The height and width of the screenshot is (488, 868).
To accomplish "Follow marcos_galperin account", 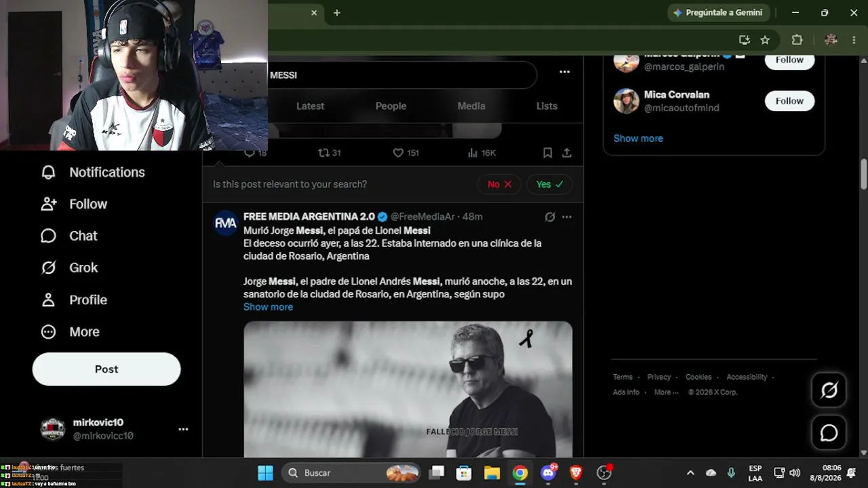I will [789, 61].
